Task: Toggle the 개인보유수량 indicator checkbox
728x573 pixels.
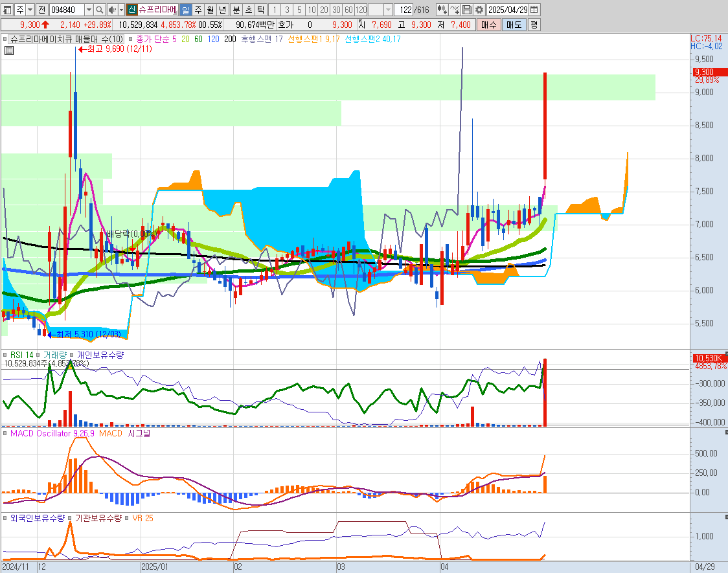Action: pos(71,355)
